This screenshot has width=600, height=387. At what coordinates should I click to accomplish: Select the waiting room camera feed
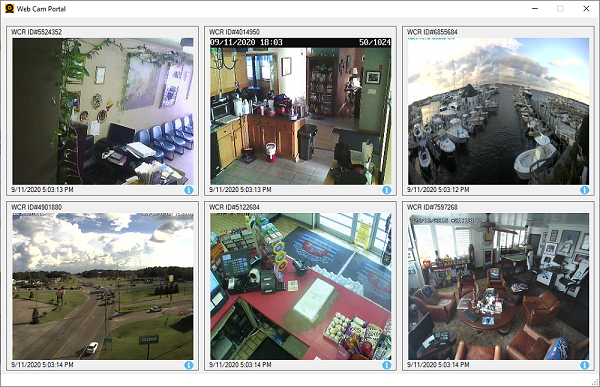pyautogui.click(x=103, y=111)
